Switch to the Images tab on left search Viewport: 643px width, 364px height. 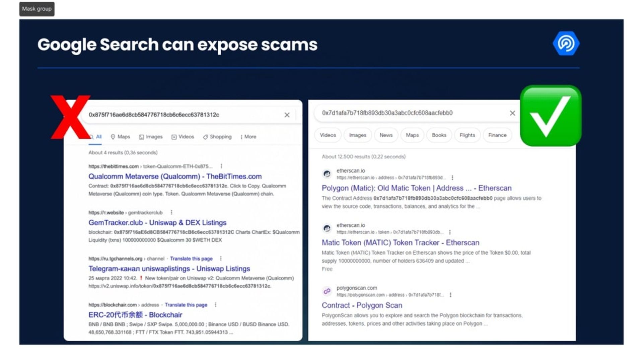(x=151, y=137)
